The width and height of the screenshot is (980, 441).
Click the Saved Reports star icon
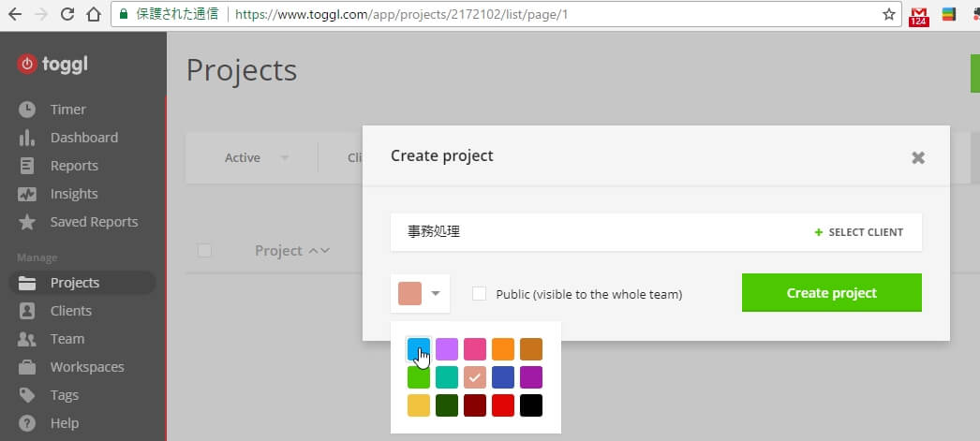point(27,222)
